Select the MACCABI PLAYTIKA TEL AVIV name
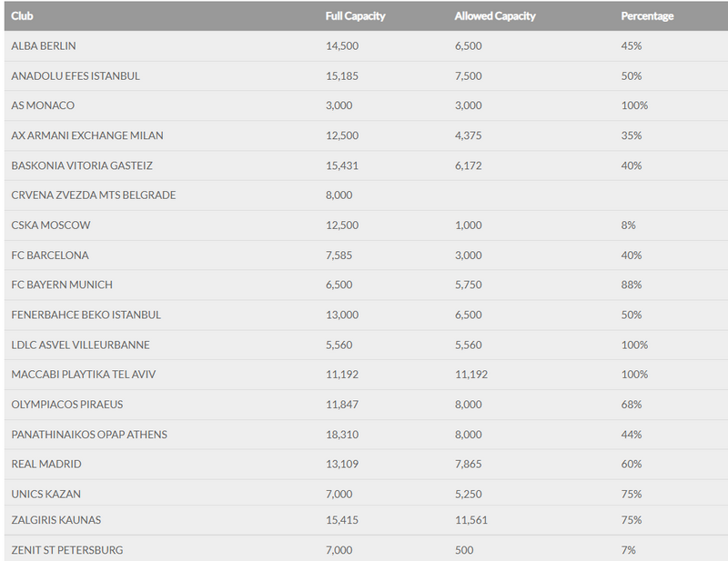Image resolution: width=728 pixels, height=561 pixels. [84, 375]
